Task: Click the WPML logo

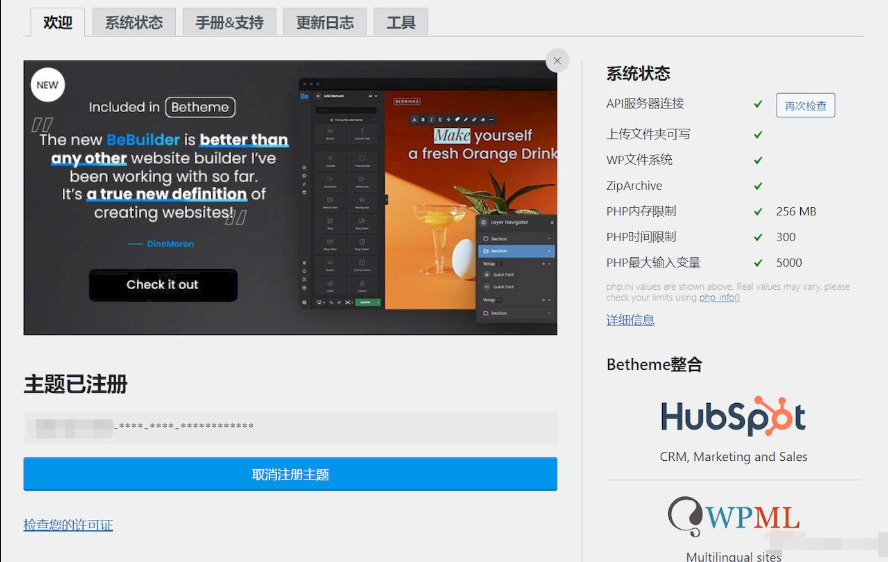Action: (x=733, y=517)
